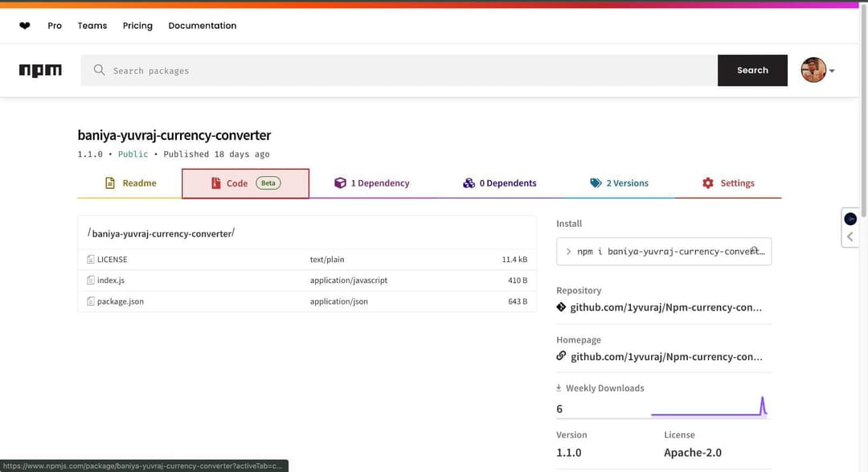The width and height of the screenshot is (868, 472).
Task: Click the Dependency cube icon
Action: coord(340,183)
